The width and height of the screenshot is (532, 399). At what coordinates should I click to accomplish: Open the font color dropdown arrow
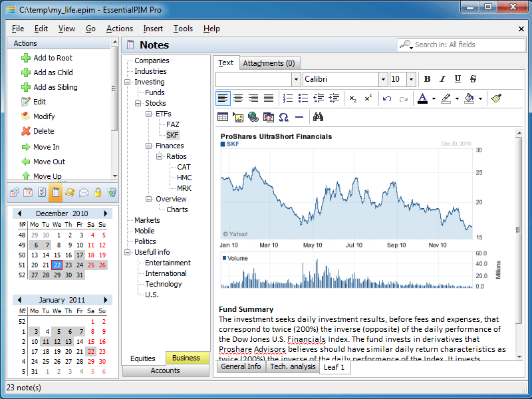click(x=434, y=98)
